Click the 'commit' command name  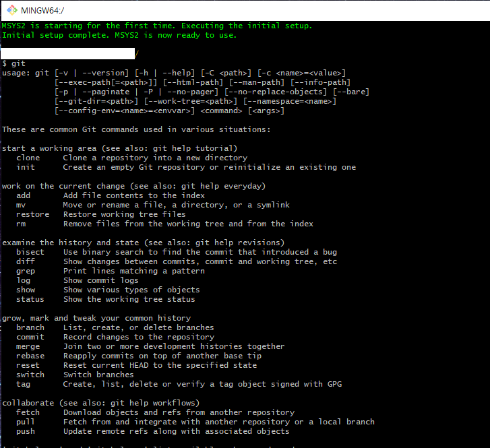coord(30,337)
